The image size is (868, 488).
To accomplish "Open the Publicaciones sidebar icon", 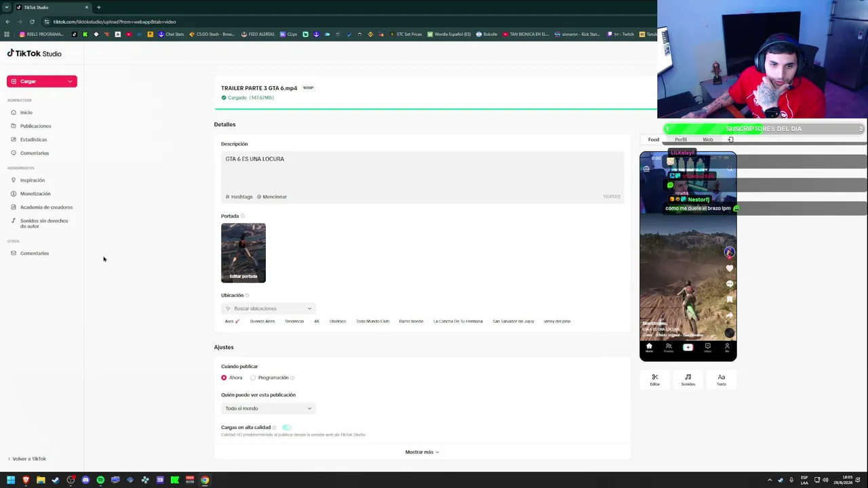I will point(14,126).
